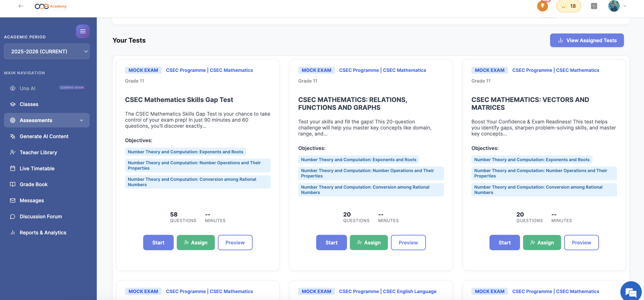The width and height of the screenshot is (644, 300).
Task: Open the Grade Book section
Action: coord(33,184)
